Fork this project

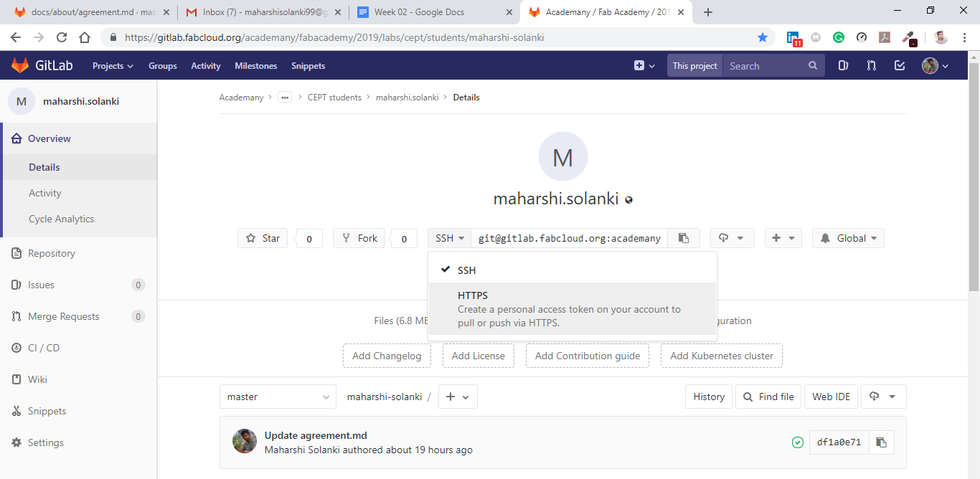pos(359,238)
